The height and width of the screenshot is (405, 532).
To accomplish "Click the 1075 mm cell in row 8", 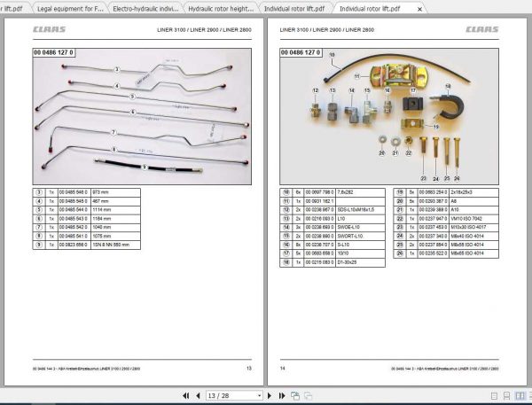I will (115, 236).
